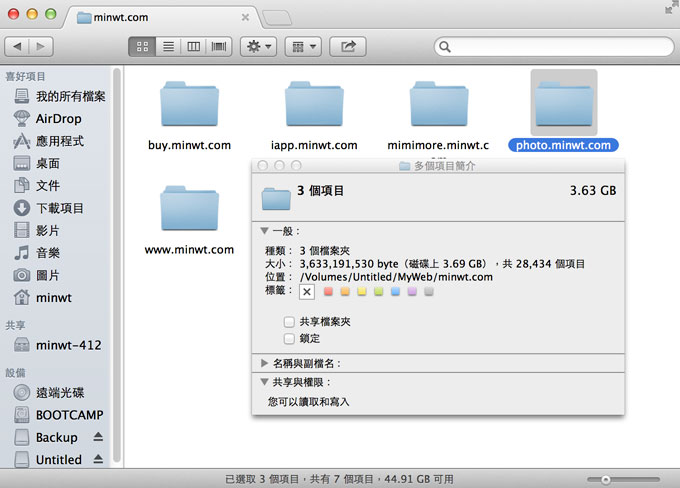Apply the yellow label color

[x=362, y=291]
